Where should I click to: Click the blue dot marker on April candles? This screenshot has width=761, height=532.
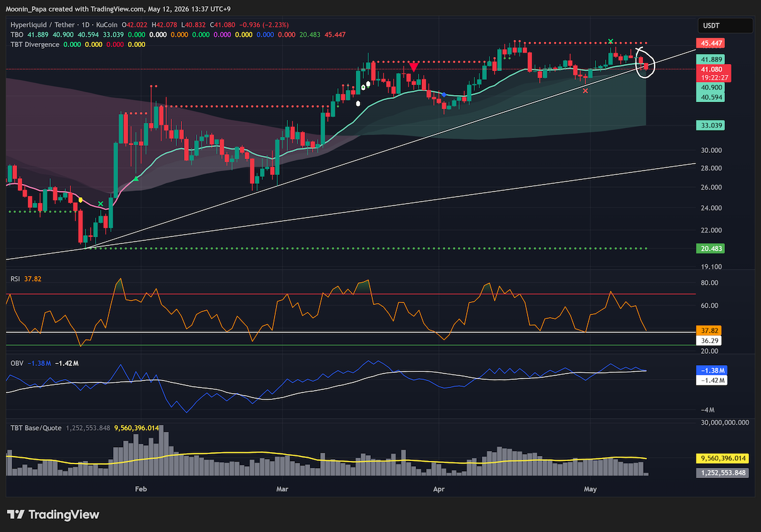click(443, 94)
